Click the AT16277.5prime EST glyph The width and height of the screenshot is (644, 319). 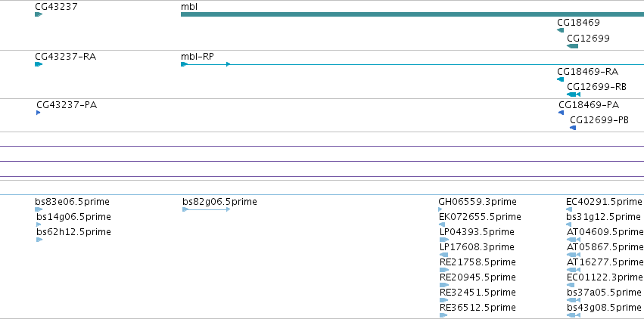[574, 270]
